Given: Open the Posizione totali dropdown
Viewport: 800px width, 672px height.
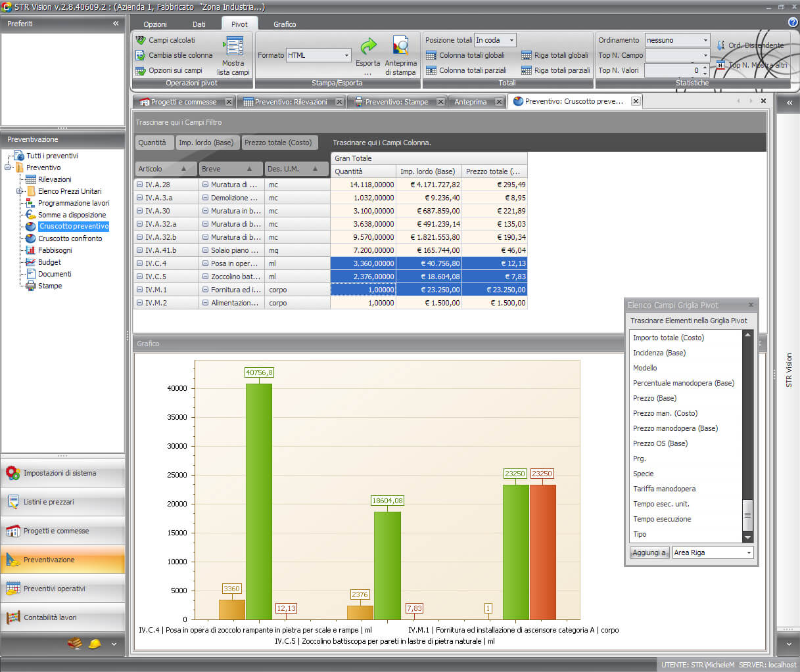Looking at the screenshot, I should point(511,40).
